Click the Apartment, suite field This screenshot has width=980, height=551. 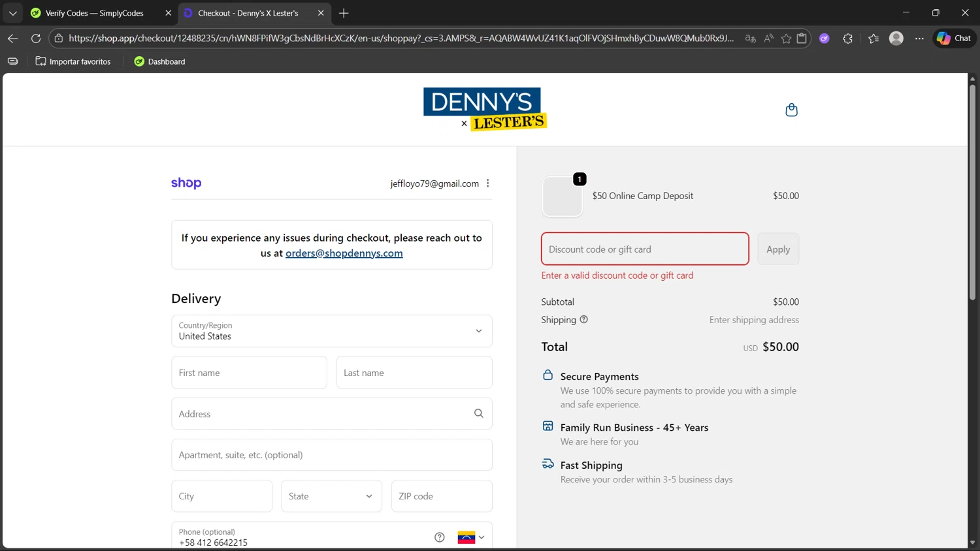click(x=332, y=455)
